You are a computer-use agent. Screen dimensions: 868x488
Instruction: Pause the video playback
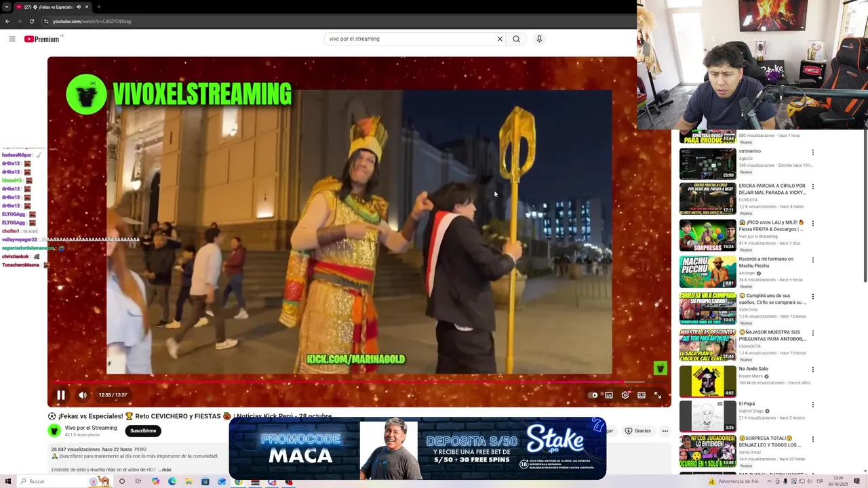(60, 395)
